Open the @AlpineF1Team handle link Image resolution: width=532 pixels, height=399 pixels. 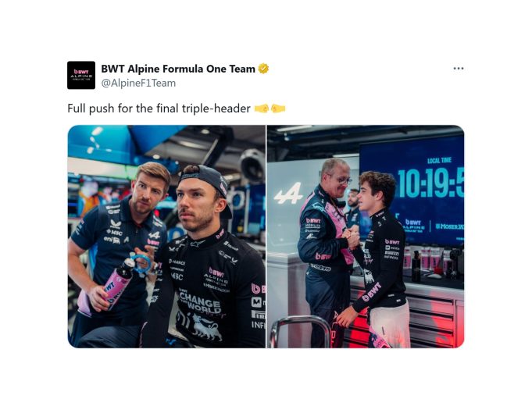pyautogui.click(x=138, y=83)
